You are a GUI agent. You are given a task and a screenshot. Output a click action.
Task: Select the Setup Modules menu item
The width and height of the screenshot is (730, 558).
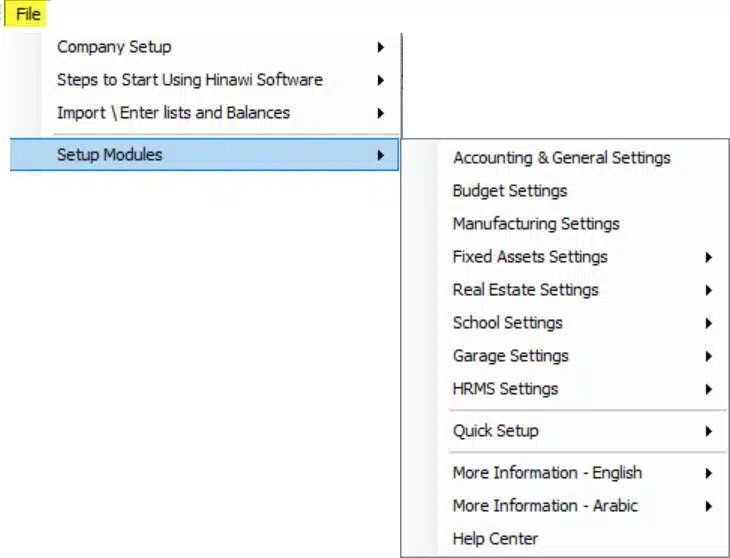204,155
